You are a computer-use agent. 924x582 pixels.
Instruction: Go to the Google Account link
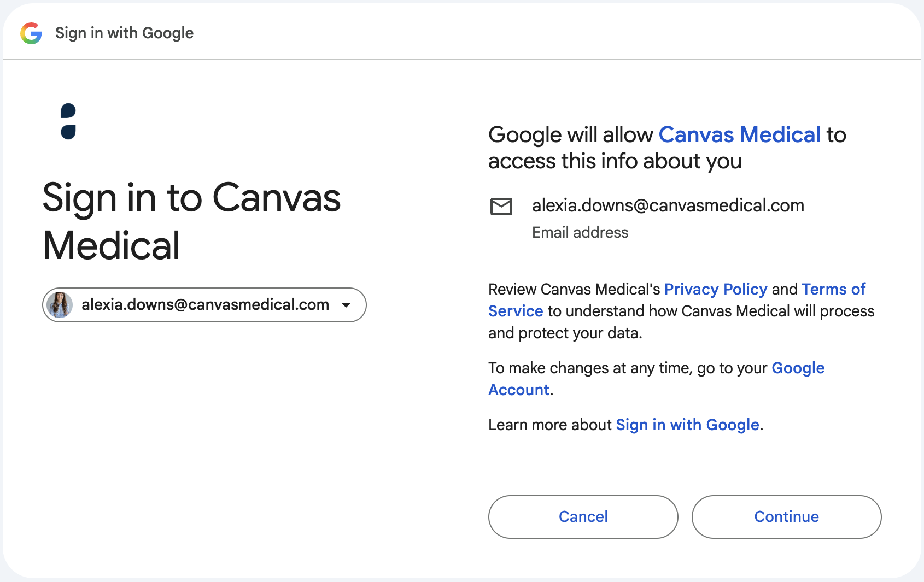(x=656, y=379)
